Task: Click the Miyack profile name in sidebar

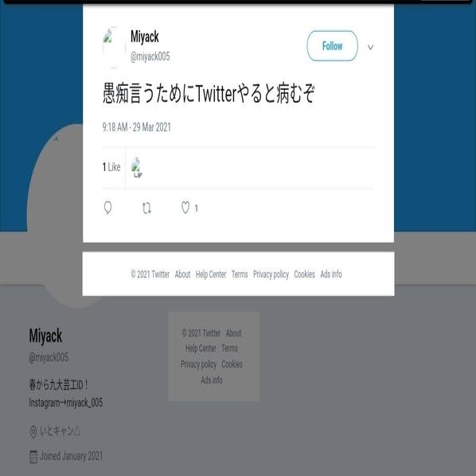Action: (45, 336)
